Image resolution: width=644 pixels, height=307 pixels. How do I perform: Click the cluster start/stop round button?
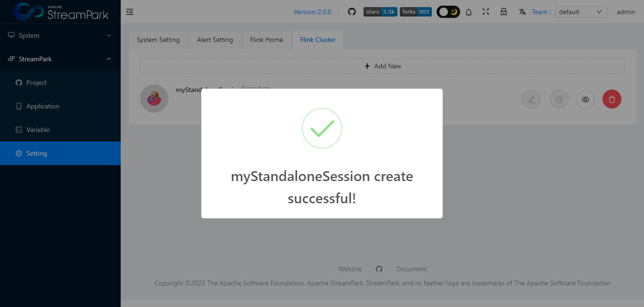tap(559, 100)
